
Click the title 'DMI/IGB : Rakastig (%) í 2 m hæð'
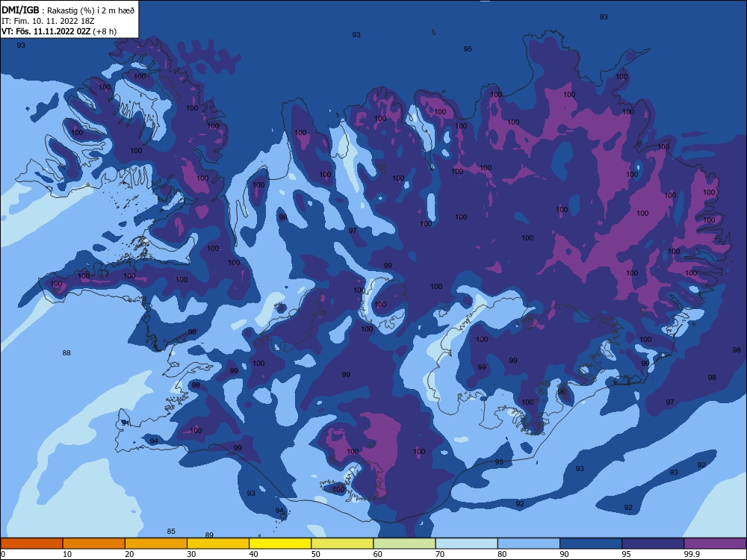pos(69,10)
